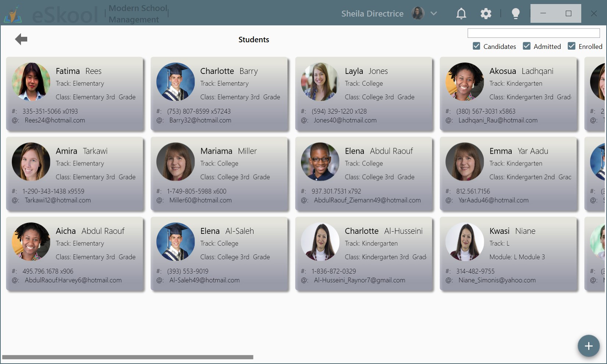Viewport: 607px width, 364px height.
Task: Click the Sheila Directrice username label
Action: [x=372, y=14]
